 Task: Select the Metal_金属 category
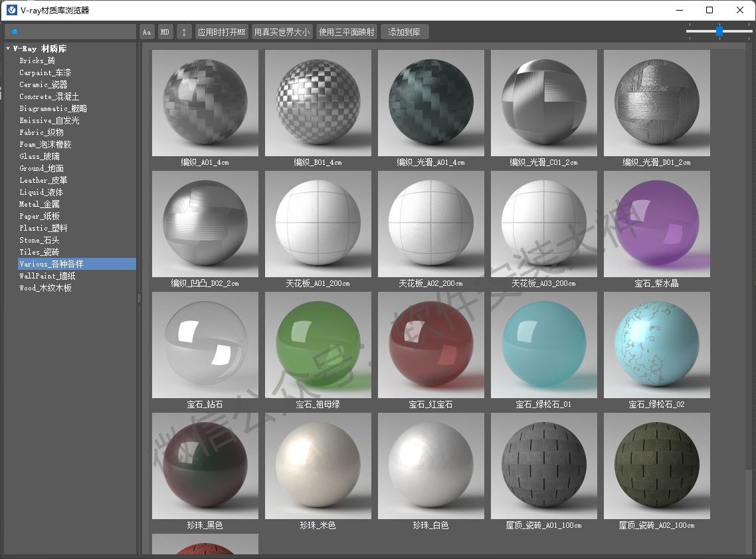pyautogui.click(x=39, y=205)
